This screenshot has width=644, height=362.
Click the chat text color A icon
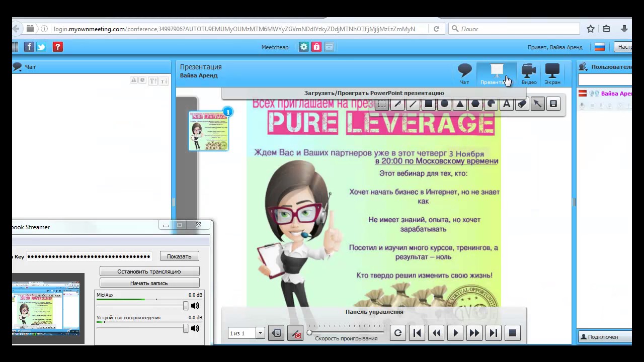133,80
